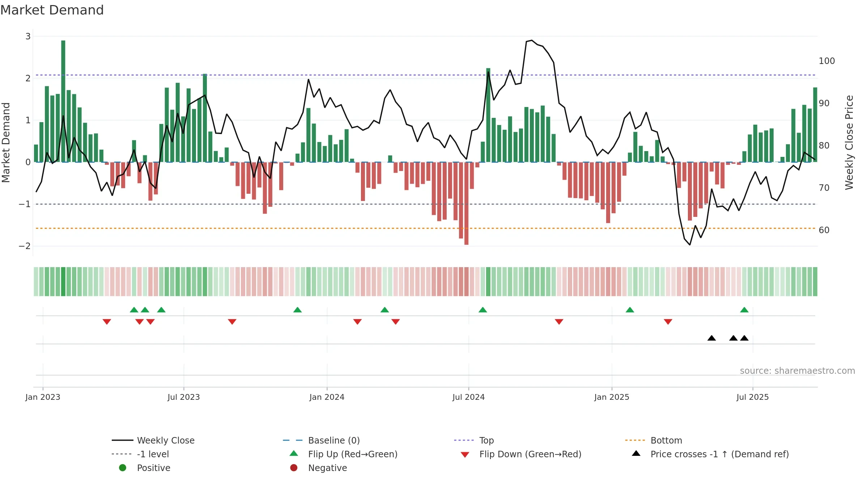Click the '60' tick on the right price axis
Screen dimensions: 868x488
pyautogui.click(x=824, y=230)
